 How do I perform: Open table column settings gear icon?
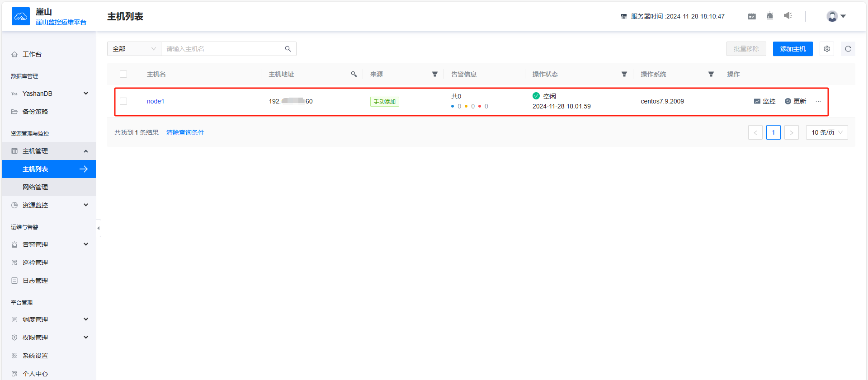point(827,49)
